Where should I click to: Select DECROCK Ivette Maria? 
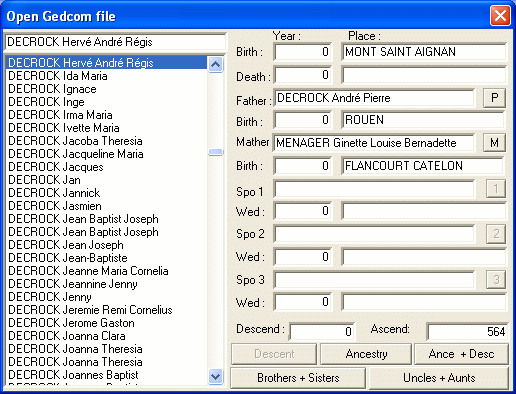[107, 128]
